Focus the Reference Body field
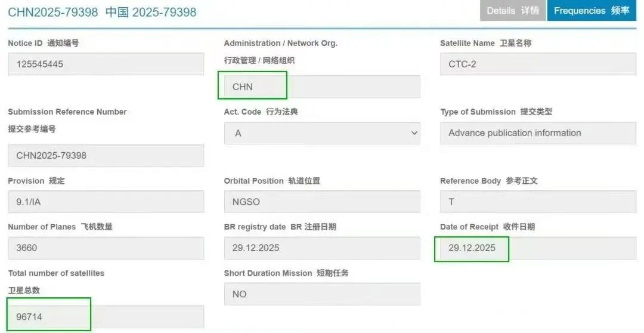This screenshot has width=644, height=333. (538, 202)
